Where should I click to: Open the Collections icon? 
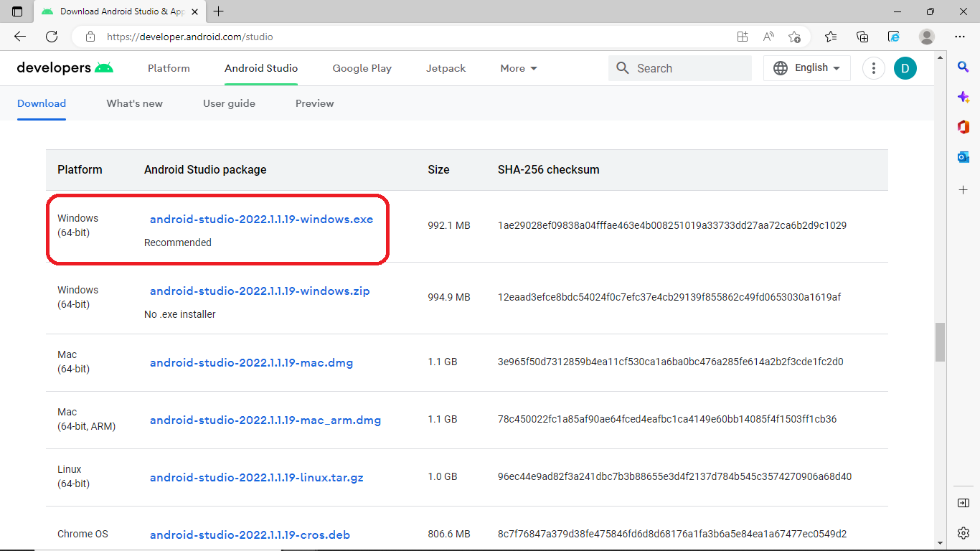(863, 37)
